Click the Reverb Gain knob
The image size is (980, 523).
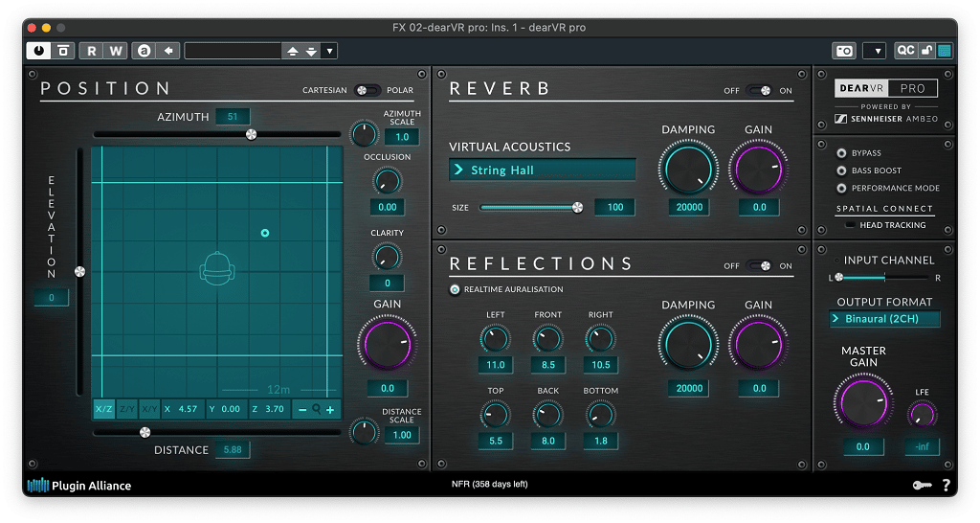[x=758, y=169]
